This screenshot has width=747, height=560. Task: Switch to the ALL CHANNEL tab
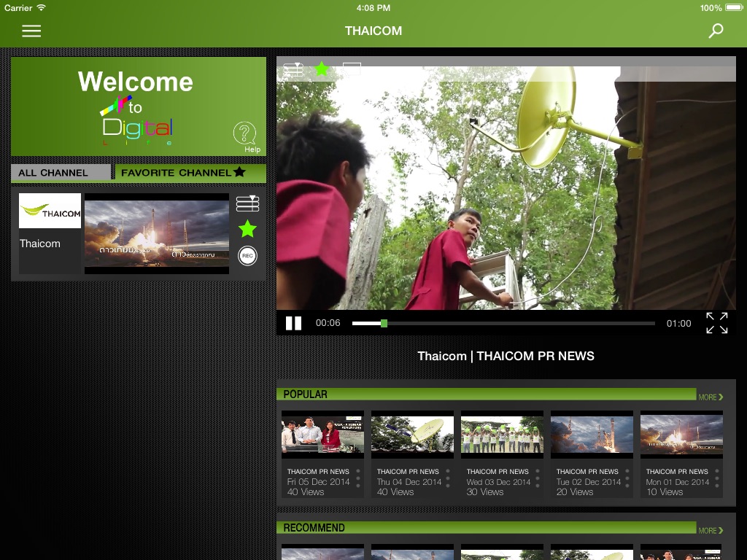coord(61,172)
